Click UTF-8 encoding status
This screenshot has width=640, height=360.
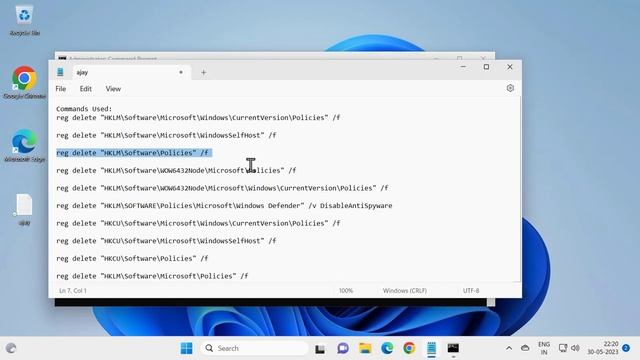click(471, 291)
